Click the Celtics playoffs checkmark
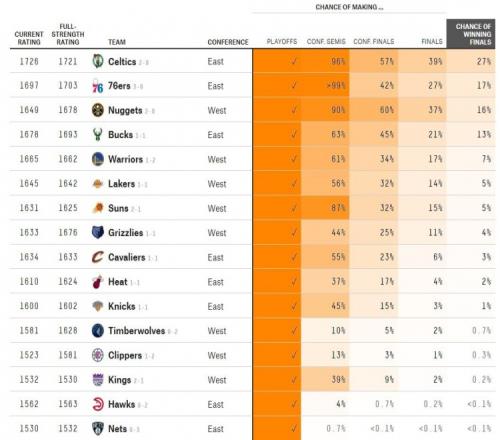 pos(294,61)
